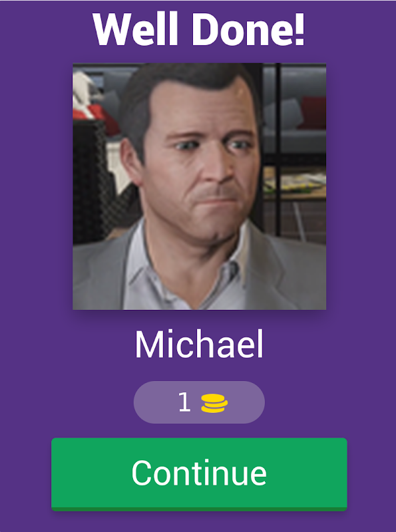This screenshot has height=532, width=396.
Task: Click the "Well Done!" heading
Action: 199,29
